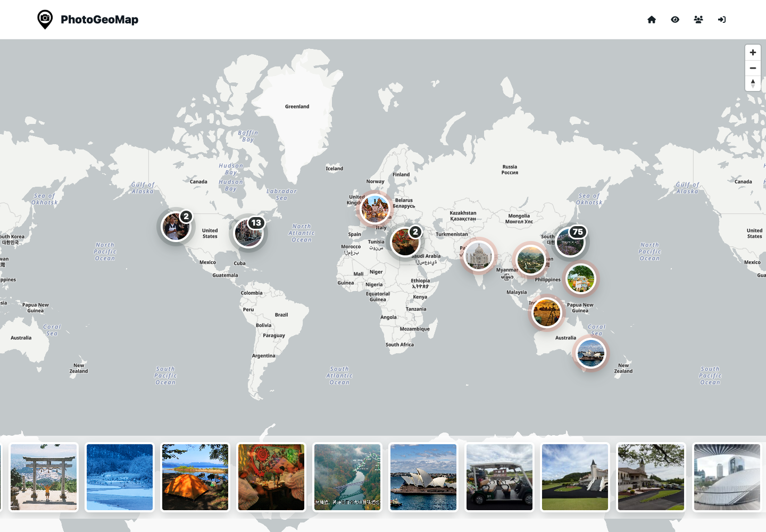Screen dimensions: 766x532
Task: Click the Iceland map label
Action: point(335,169)
